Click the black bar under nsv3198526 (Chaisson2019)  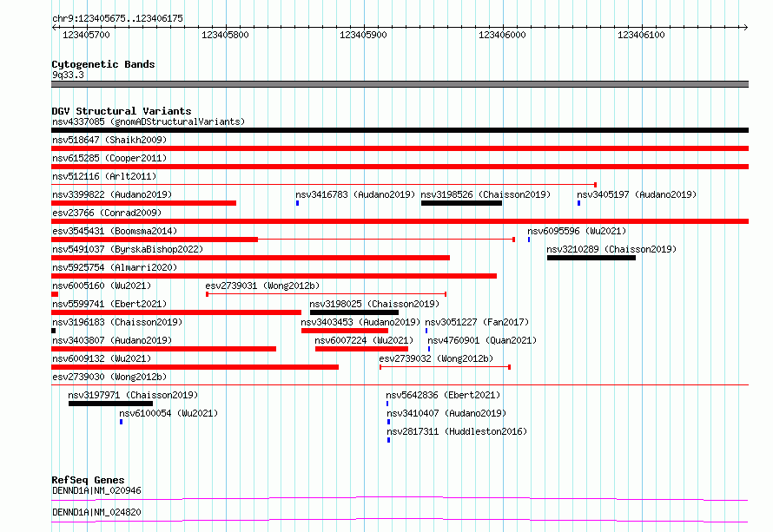pyautogui.click(x=461, y=203)
